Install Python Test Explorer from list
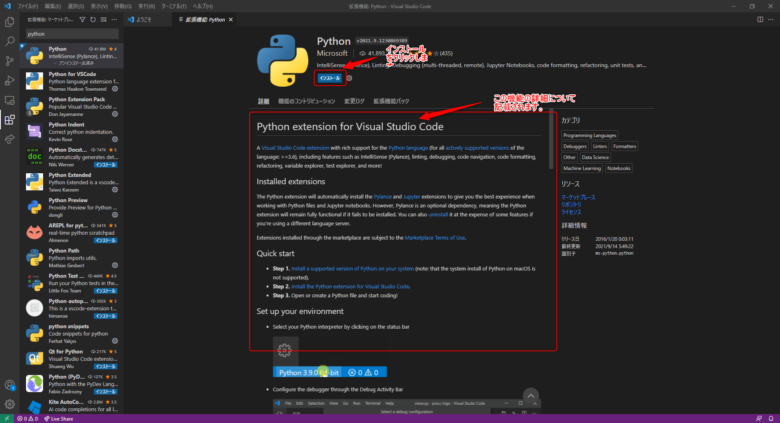 coord(105,291)
